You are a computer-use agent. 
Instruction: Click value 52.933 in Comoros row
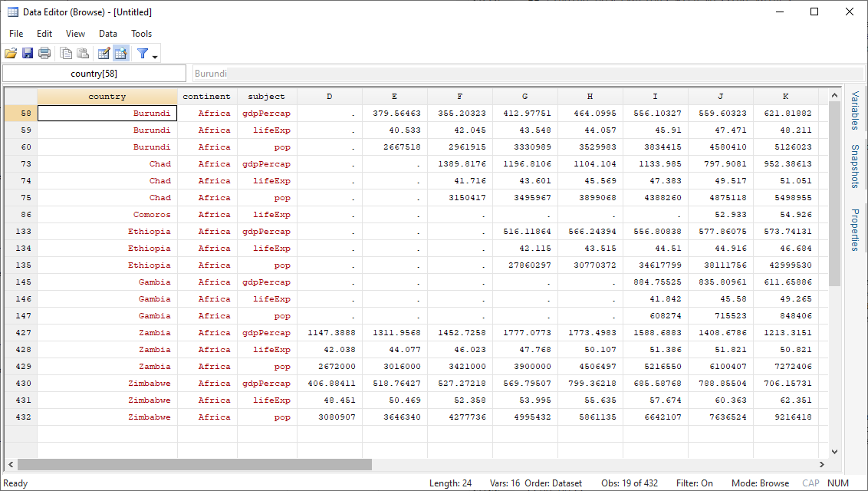click(721, 214)
